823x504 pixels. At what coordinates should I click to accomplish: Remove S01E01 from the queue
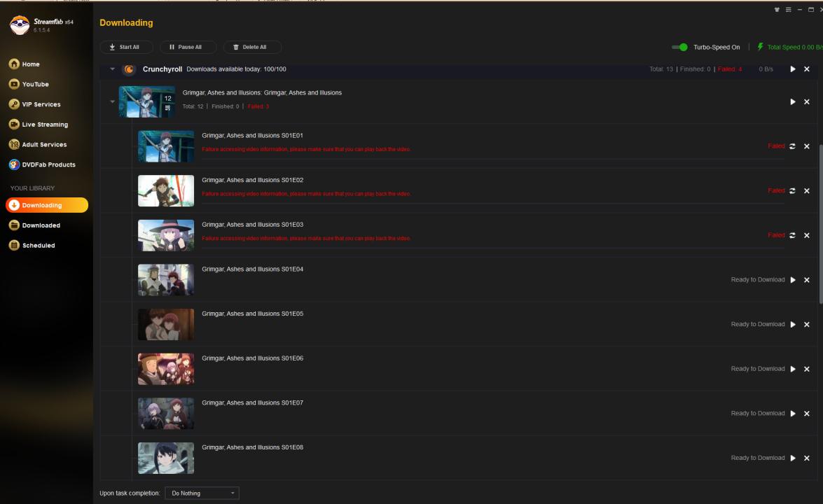[x=807, y=146]
